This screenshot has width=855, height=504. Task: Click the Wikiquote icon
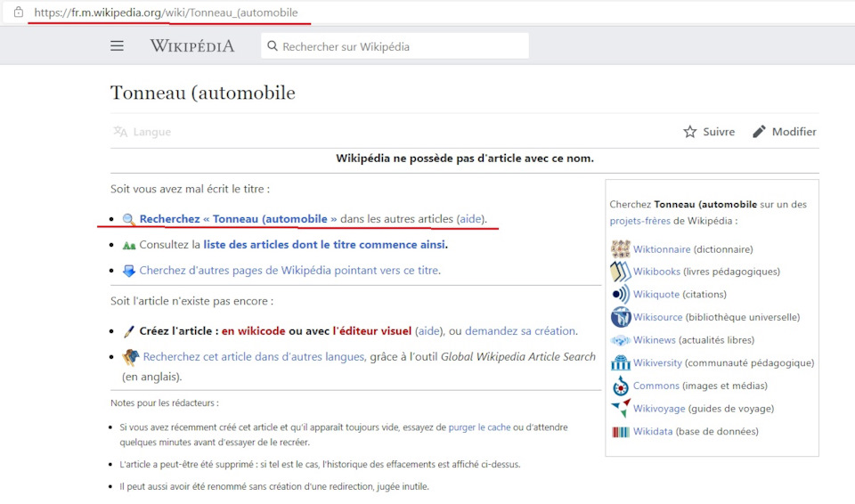[620, 295]
